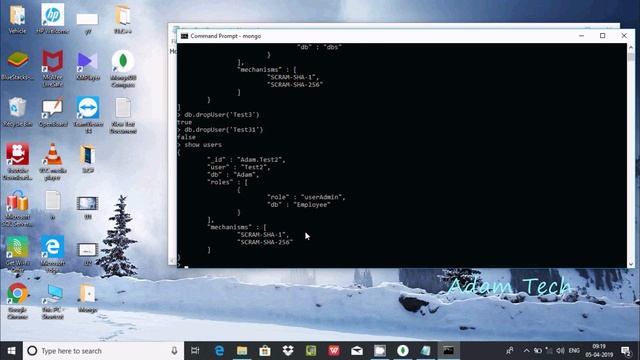Launch MongoDB Compass from desktop
The image size is (640, 360).
[123, 69]
